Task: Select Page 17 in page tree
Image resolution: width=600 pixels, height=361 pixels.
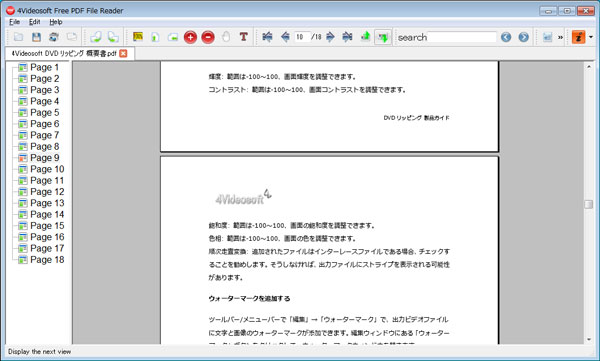Action: point(47,248)
